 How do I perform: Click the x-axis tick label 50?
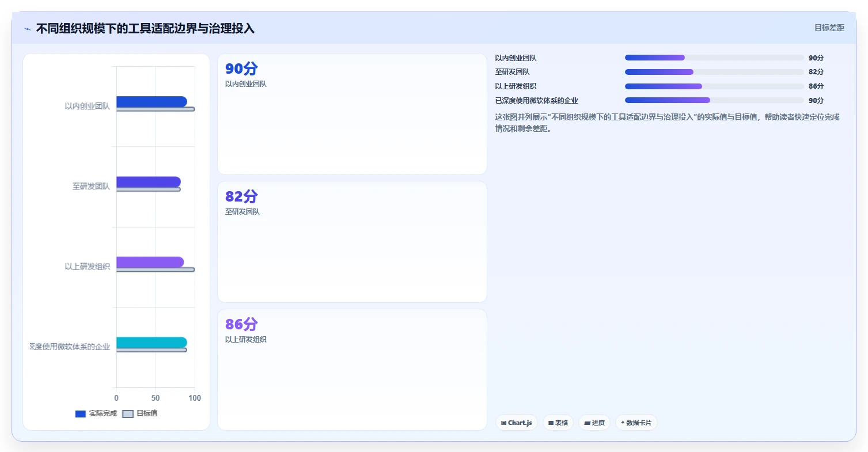[156, 398]
